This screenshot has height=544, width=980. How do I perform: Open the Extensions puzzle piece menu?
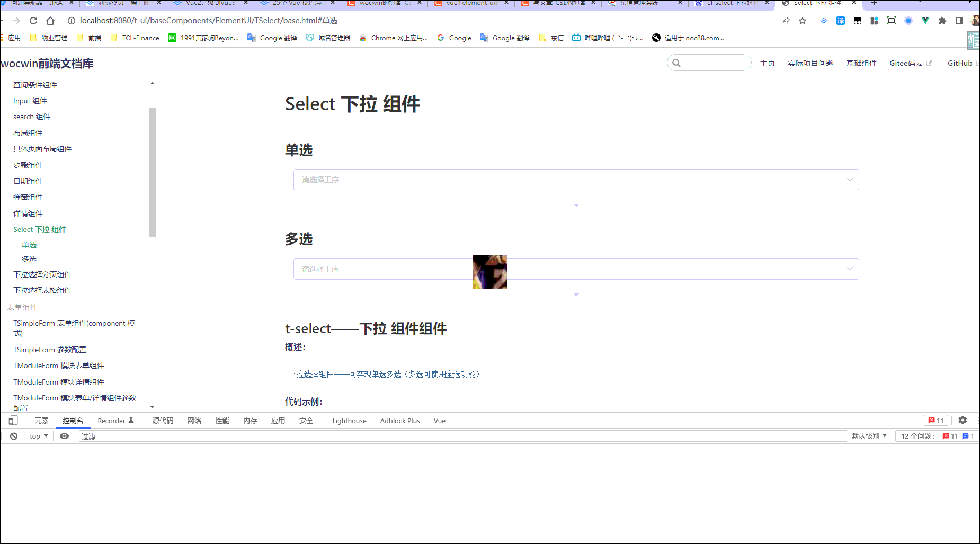pos(942,21)
